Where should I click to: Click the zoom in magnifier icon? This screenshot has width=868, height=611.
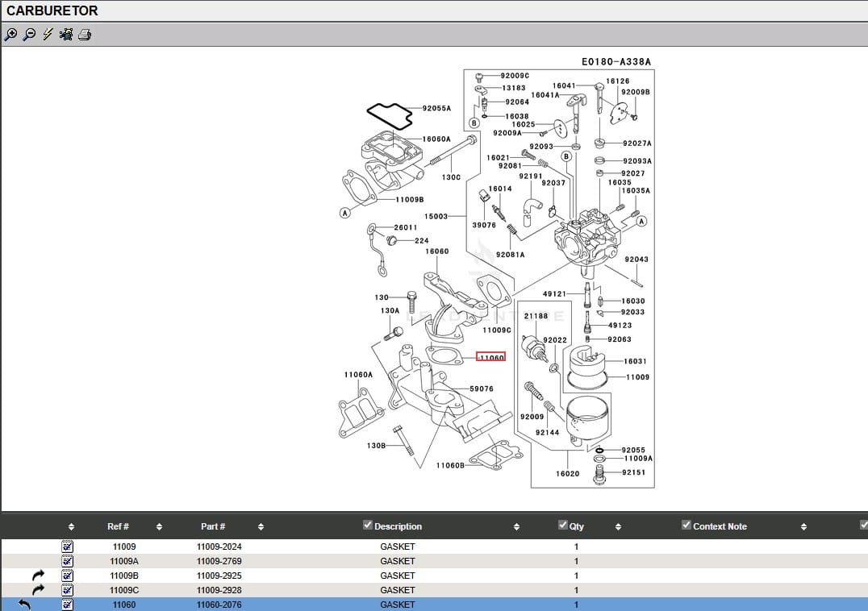pos(10,35)
